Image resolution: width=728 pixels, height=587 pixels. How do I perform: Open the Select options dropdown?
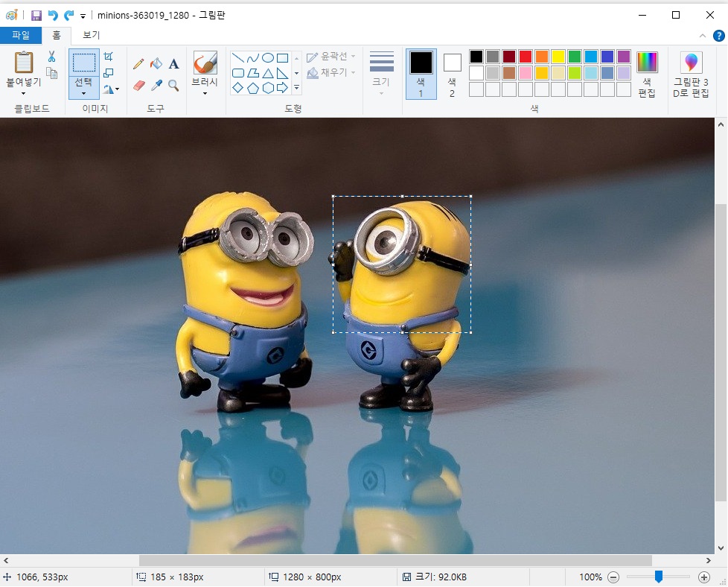click(x=83, y=93)
